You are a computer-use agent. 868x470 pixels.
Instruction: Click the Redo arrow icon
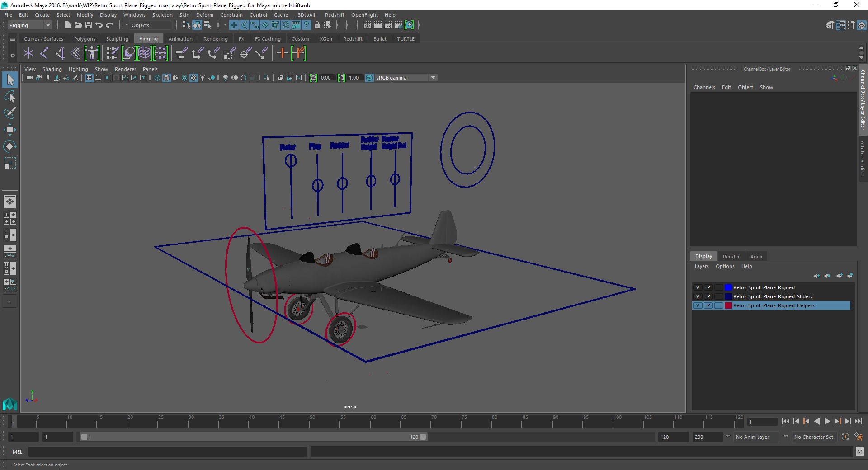pyautogui.click(x=110, y=25)
